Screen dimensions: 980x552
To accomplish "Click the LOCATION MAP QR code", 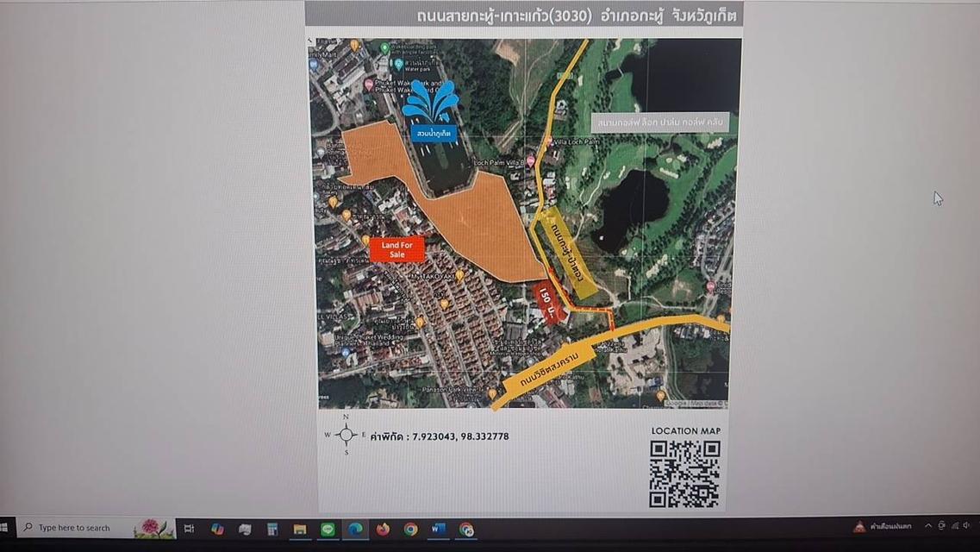I will pos(685,474).
